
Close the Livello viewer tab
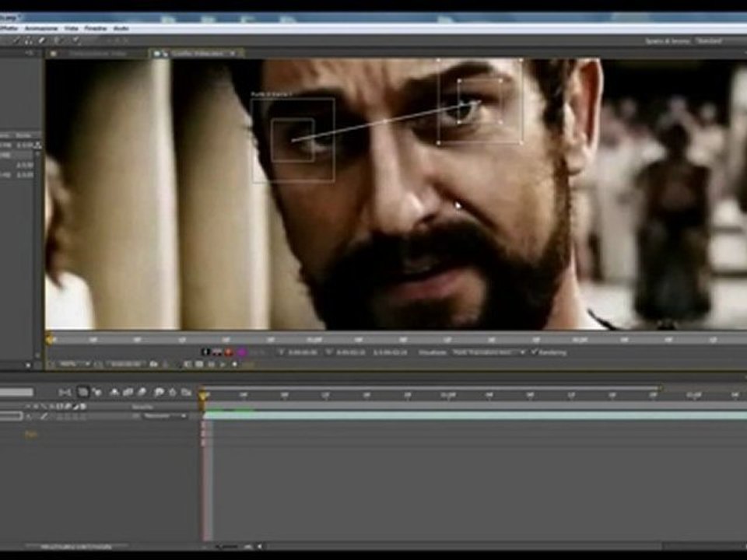click(233, 54)
